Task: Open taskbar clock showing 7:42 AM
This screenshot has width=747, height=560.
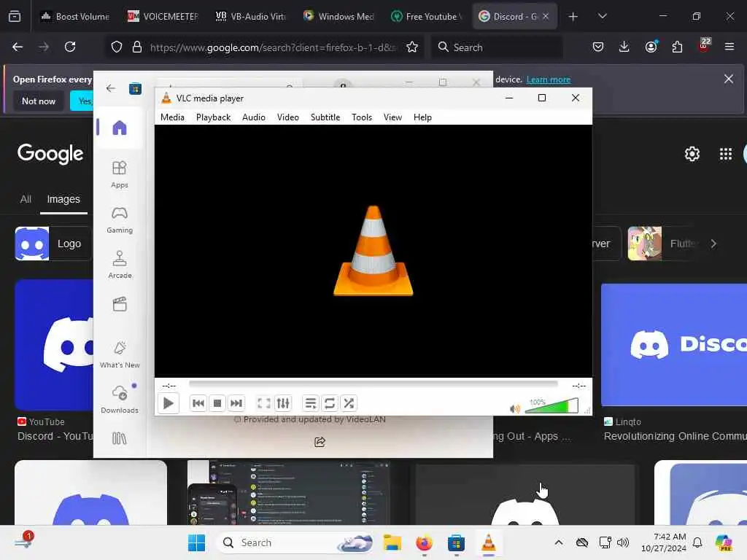Action: point(664,542)
